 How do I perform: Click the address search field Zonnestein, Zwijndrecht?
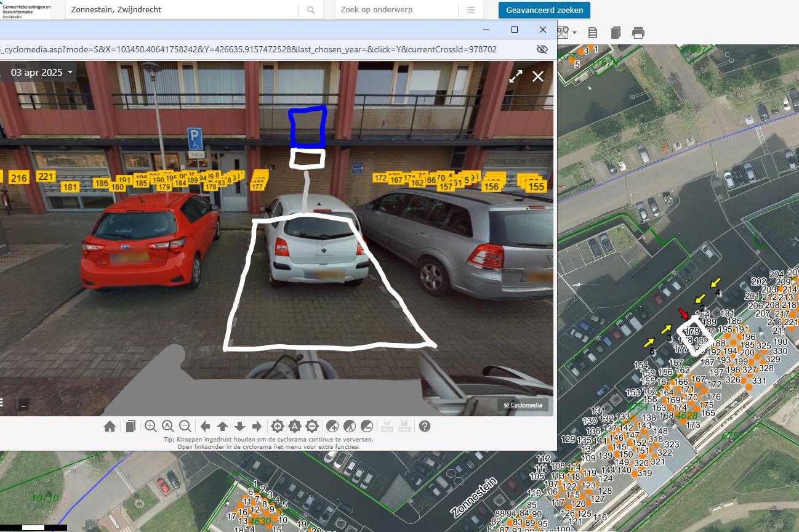click(x=182, y=10)
